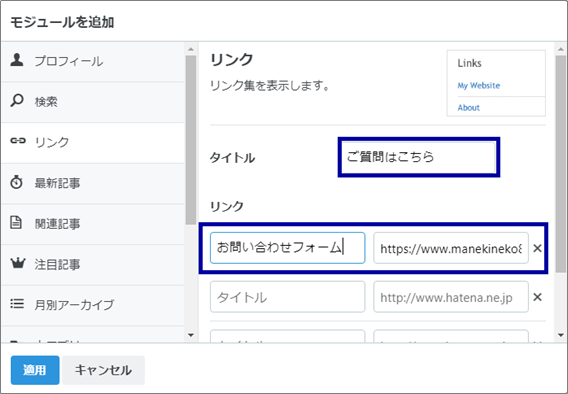The image size is (568, 394).
Task: Click module list scrollbar down arrow
Action: (191, 335)
